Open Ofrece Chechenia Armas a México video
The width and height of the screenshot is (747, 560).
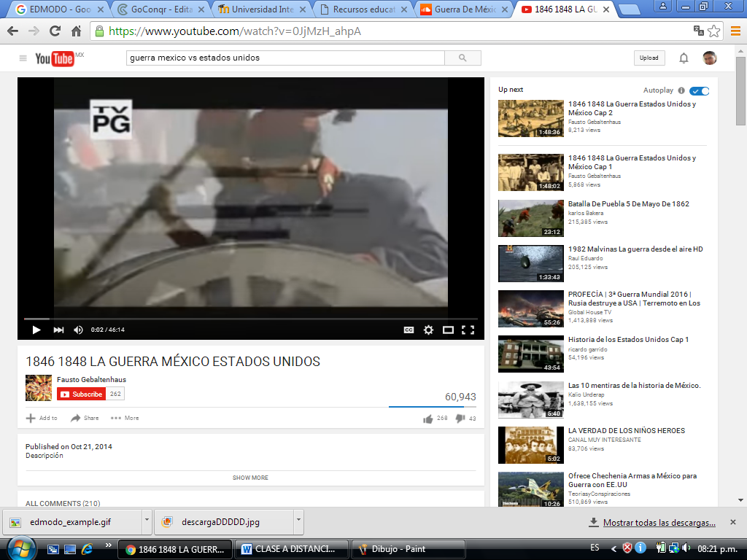coord(632,480)
